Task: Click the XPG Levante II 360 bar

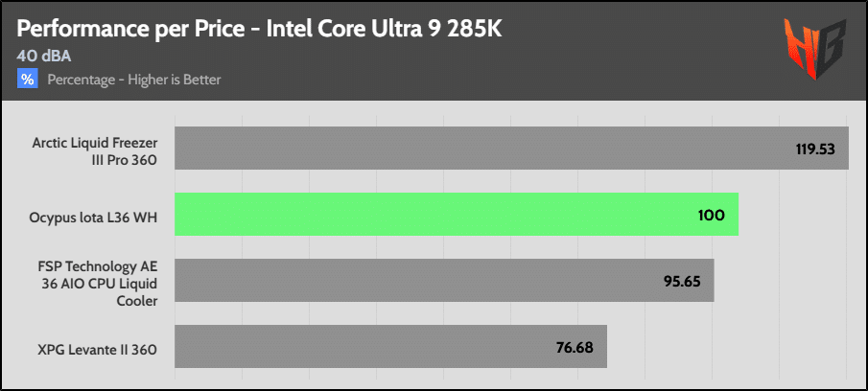Action: [390, 347]
